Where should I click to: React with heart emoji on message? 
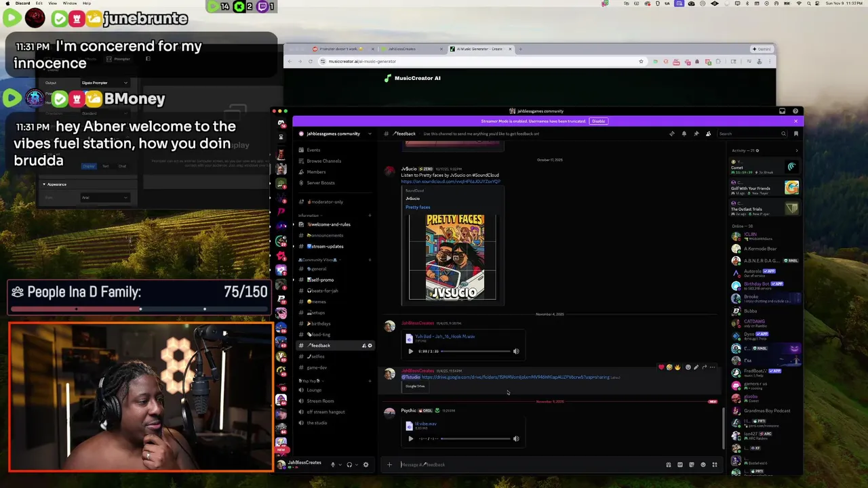point(661,367)
